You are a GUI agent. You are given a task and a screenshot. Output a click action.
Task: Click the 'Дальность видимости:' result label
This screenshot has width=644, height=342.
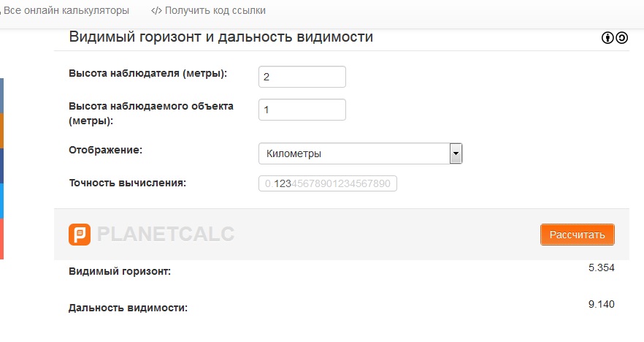[x=128, y=308]
